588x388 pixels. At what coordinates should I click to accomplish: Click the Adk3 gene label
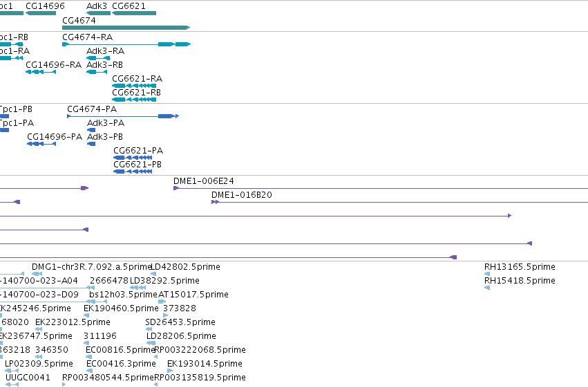(x=96, y=6)
